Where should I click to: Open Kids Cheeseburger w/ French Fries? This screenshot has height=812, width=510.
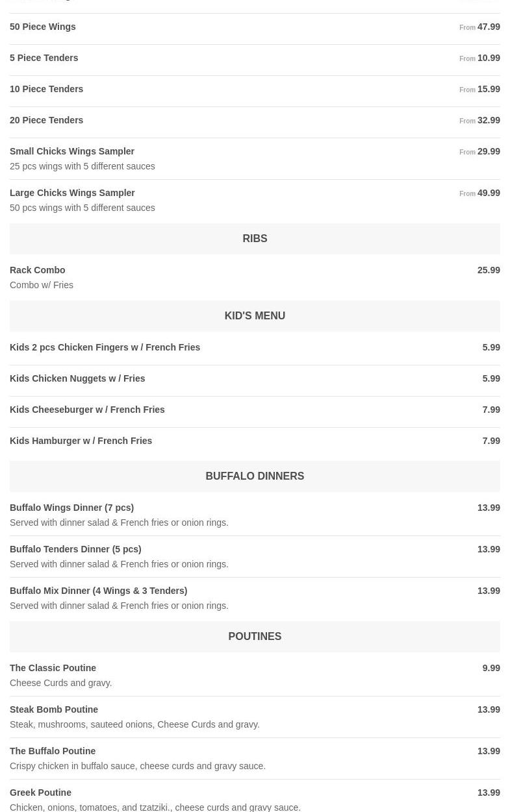click(x=87, y=410)
